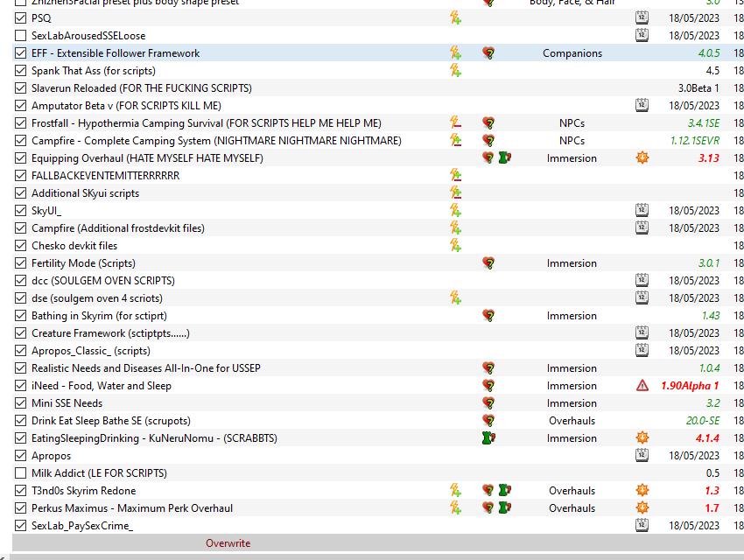This screenshot has height=560, width=744.
Task: Click Overhauls category in Perkus Maximus row
Action: point(572,507)
